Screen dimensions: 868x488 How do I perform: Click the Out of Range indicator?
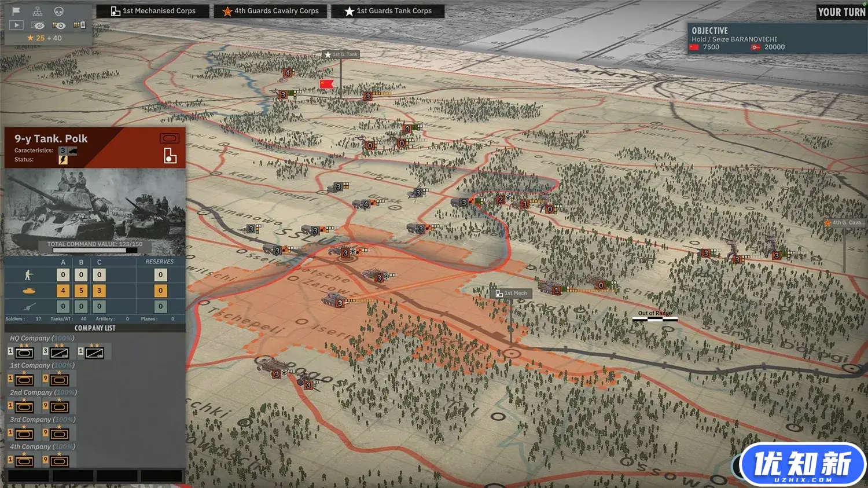(x=655, y=315)
